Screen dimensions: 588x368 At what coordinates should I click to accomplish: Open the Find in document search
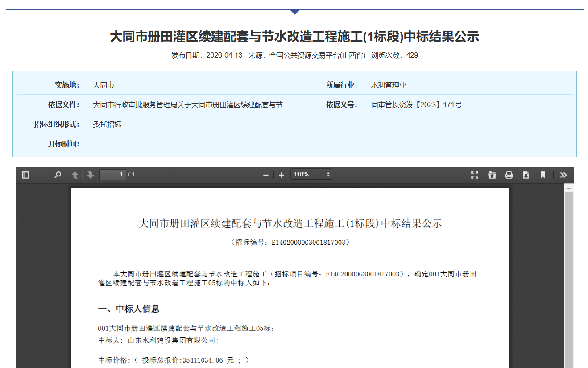tap(57, 175)
